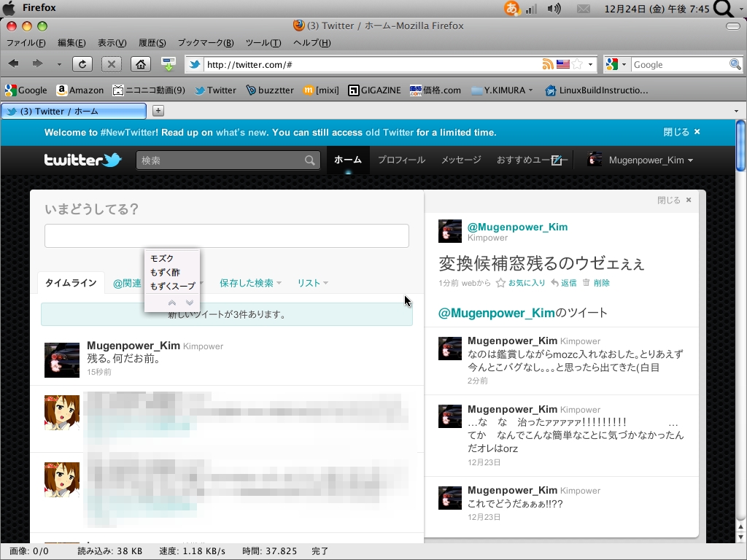The width and height of the screenshot is (747, 560).
Task: Edit the twitter.com URL address field
Action: click(x=371, y=64)
